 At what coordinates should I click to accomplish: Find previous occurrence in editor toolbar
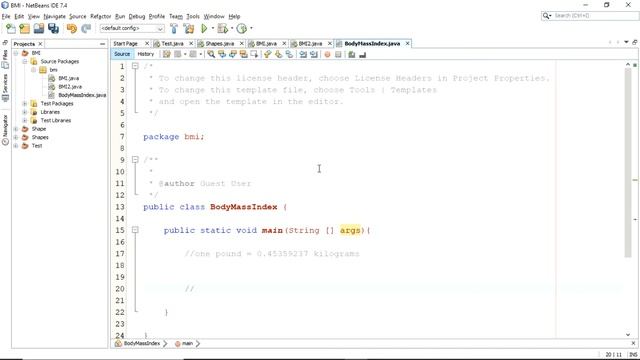pyautogui.click(x=222, y=54)
